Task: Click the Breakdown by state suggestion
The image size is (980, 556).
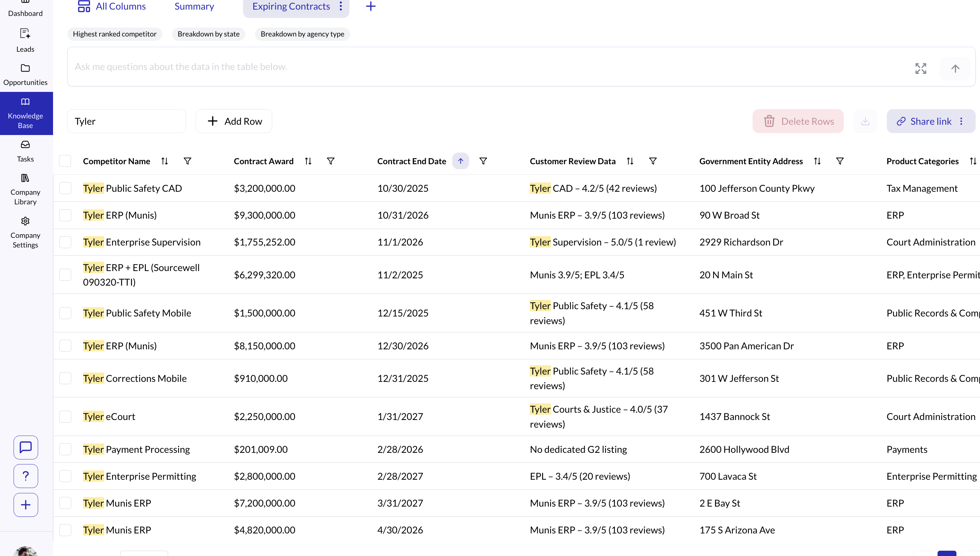Action: (x=208, y=34)
